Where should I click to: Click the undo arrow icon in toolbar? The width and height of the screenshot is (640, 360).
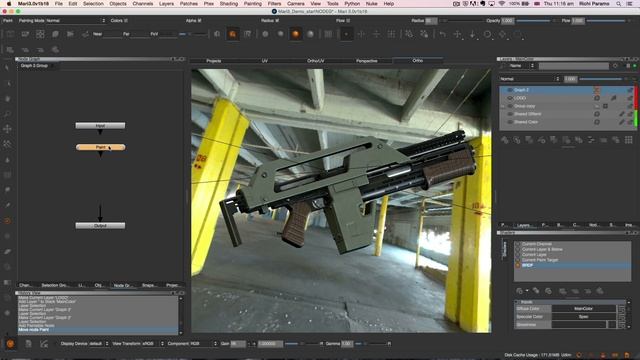(442, 34)
